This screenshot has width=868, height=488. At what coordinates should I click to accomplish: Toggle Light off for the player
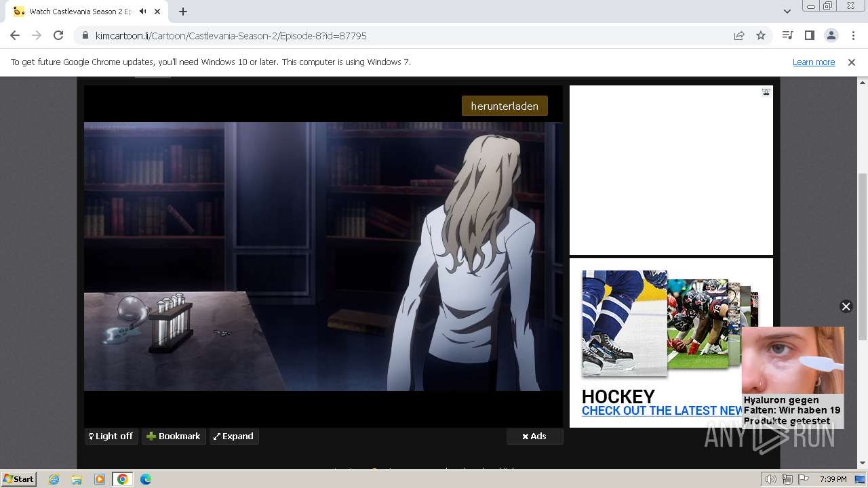(111, 436)
